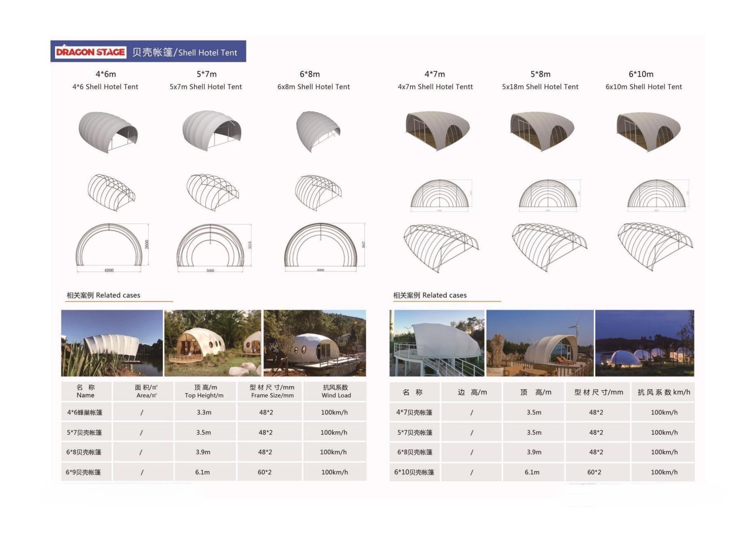Select the 4*7贝壳帐篷 row name cell
756x535 pixels.
(x=415, y=412)
